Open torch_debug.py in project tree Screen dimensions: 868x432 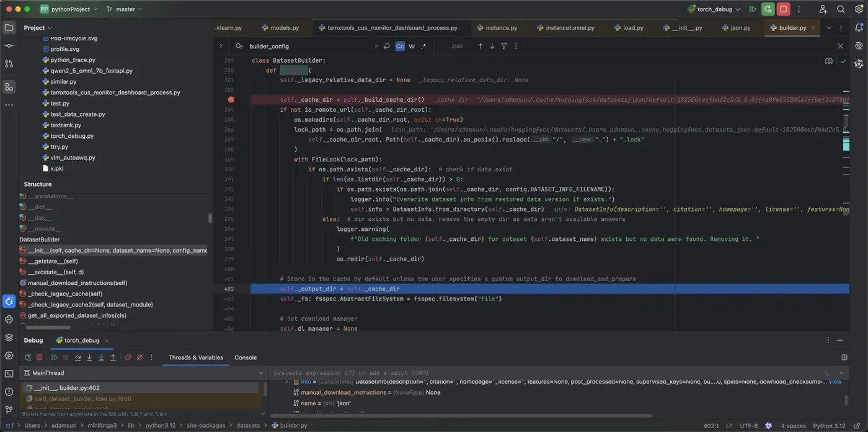tap(72, 136)
